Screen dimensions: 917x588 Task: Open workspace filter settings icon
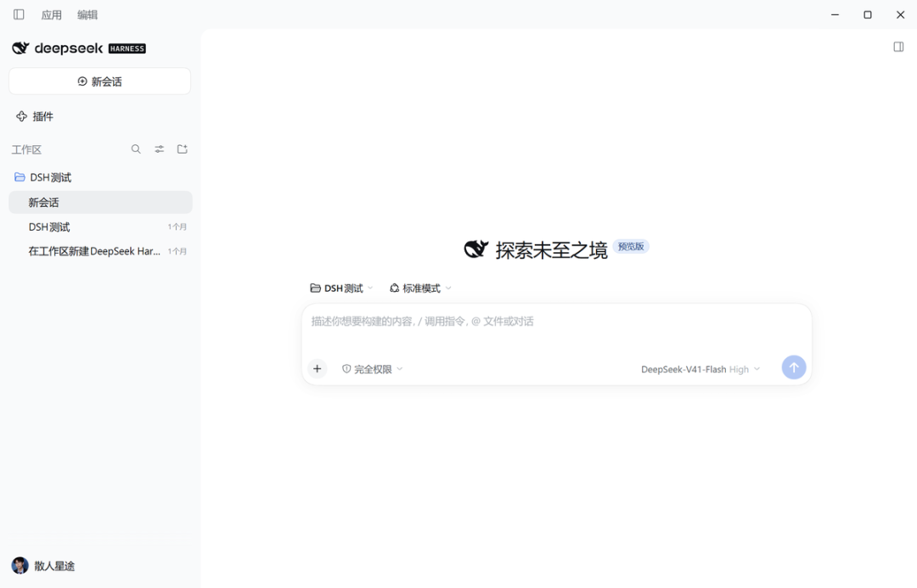click(x=159, y=149)
